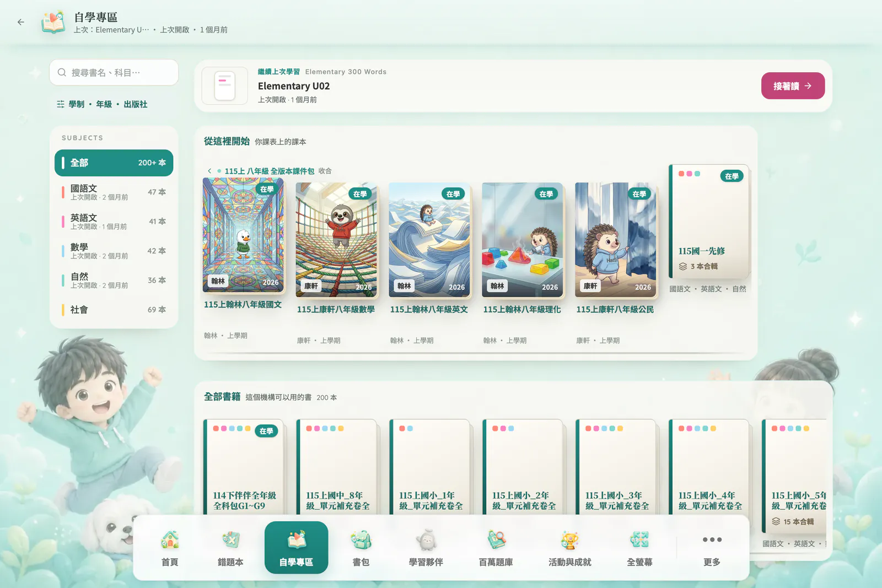This screenshot has width=882, height=588.
Task: Open 115上翰林八年級英文 book cover
Action: point(429,240)
